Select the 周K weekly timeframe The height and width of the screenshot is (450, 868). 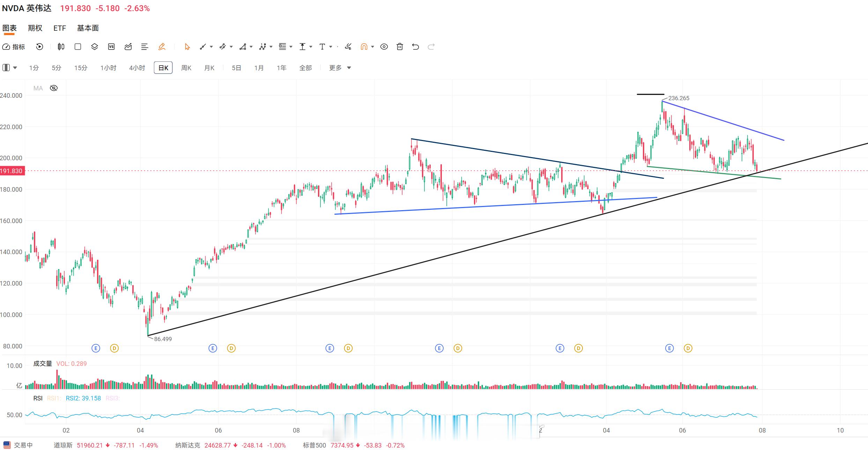point(186,68)
